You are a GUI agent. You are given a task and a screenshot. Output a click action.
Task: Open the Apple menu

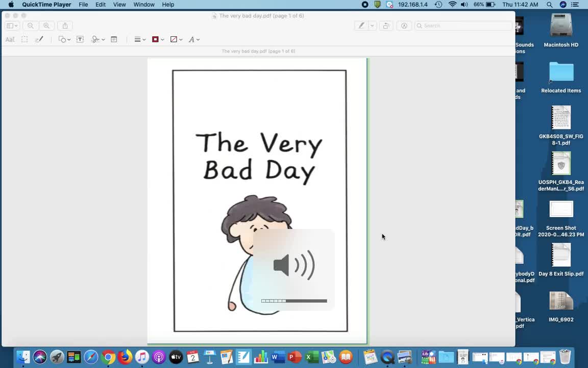point(11,5)
